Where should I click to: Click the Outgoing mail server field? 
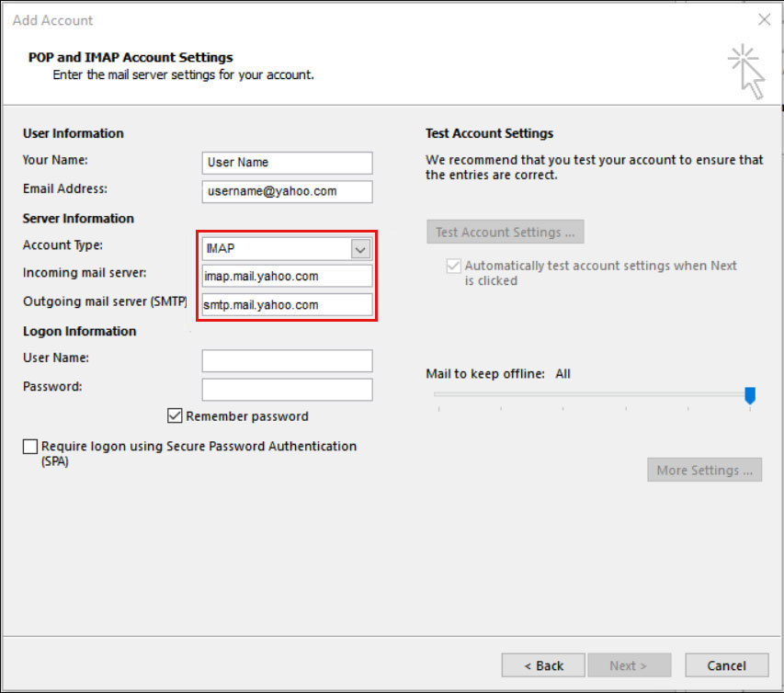(286, 304)
